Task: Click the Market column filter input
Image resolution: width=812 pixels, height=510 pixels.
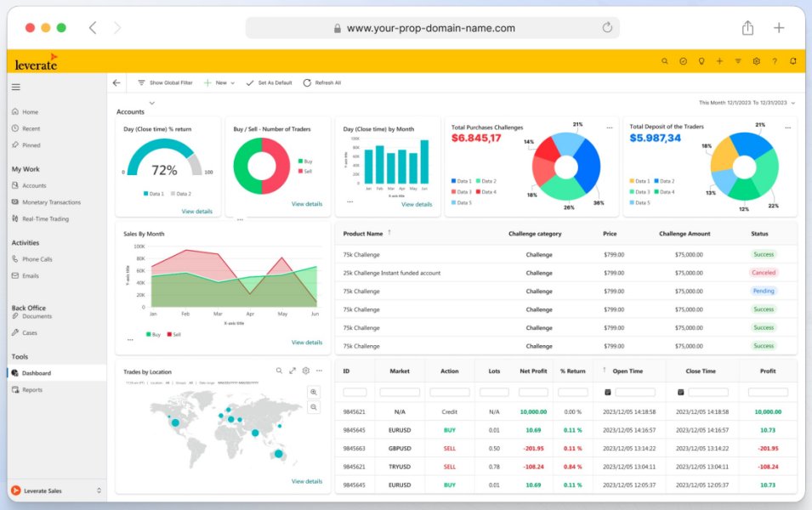Action: (x=399, y=392)
